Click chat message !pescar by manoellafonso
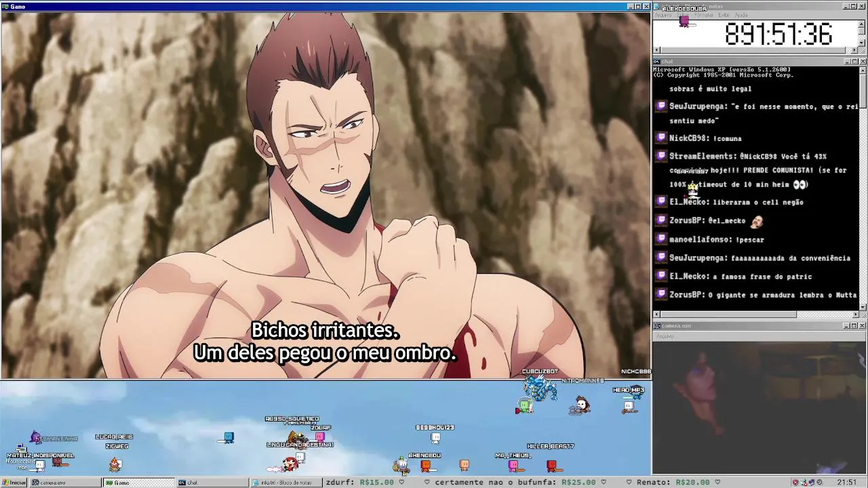Viewport: 868px width, 488px height. [x=749, y=239]
